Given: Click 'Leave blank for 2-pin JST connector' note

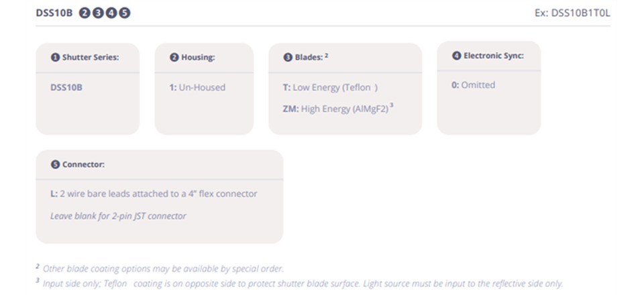Looking at the screenshot, I should pos(118,216).
